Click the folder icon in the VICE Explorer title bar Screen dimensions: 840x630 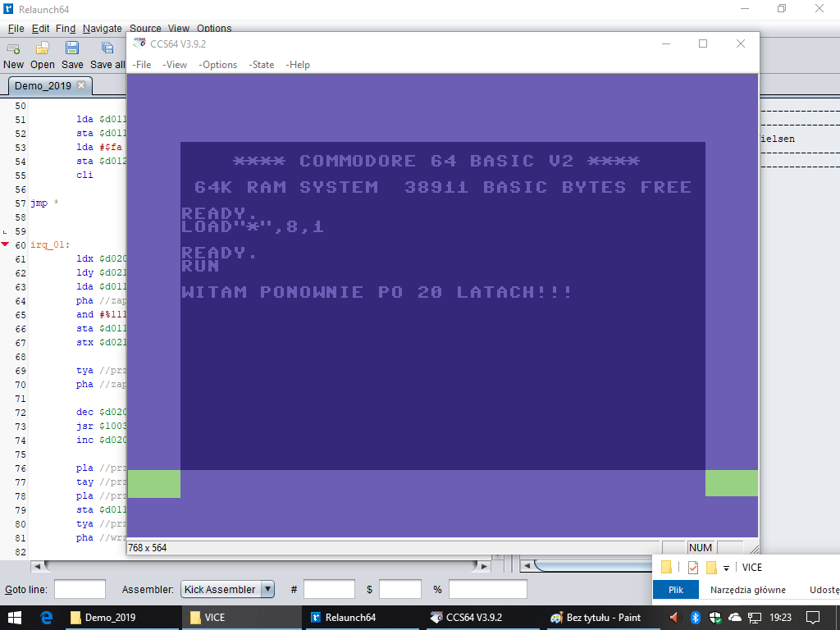[x=666, y=568]
